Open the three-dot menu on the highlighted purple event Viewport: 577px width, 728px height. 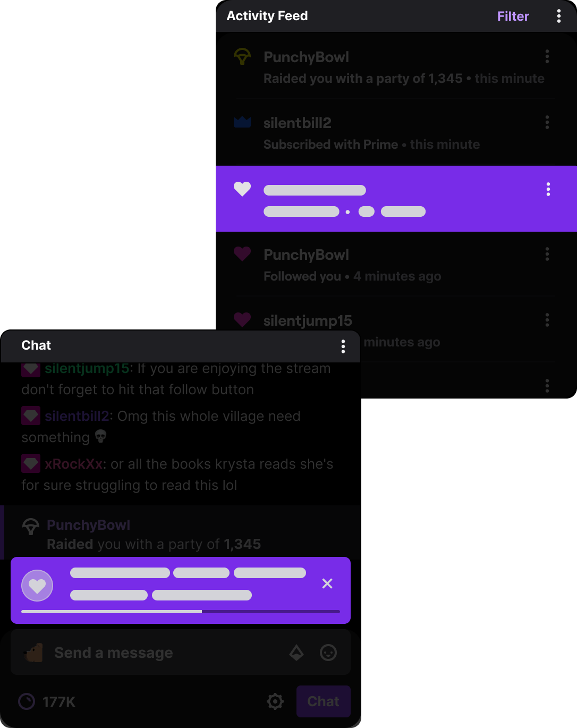coord(548,189)
